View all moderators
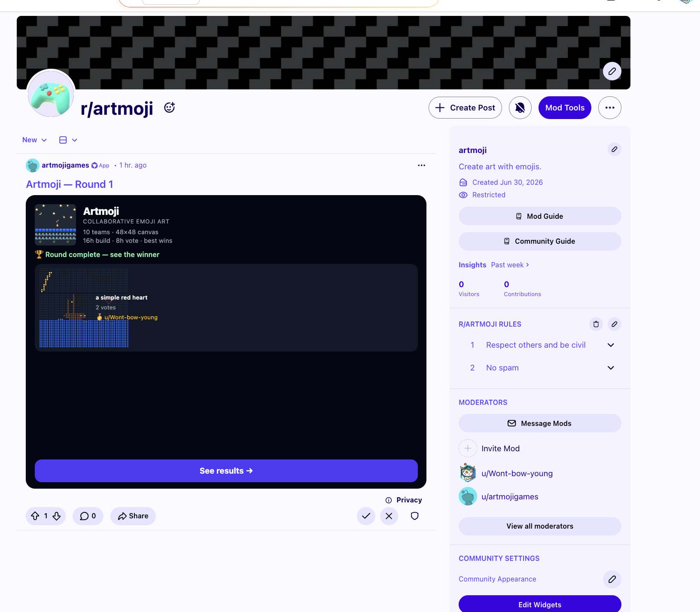Viewport: 700px width, 612px height. coord(540,526)
